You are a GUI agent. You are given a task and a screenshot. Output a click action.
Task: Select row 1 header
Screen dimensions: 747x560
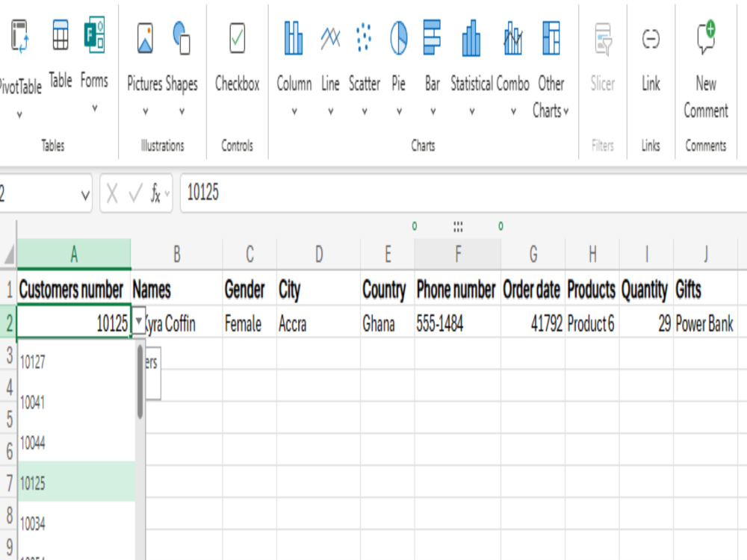(8, 289)
